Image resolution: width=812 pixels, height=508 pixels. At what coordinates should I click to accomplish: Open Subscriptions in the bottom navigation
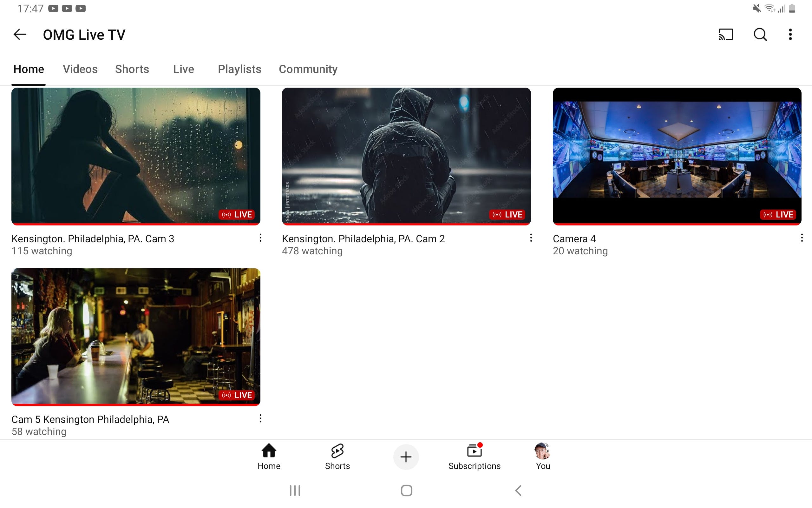pyautogui.click(x=474, y=456)
